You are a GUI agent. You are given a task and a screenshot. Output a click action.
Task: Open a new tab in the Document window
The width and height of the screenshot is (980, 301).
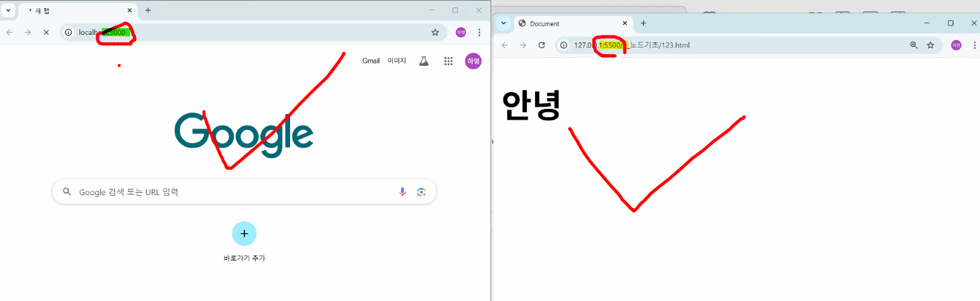pyautogui.click(x=643, y=23)
